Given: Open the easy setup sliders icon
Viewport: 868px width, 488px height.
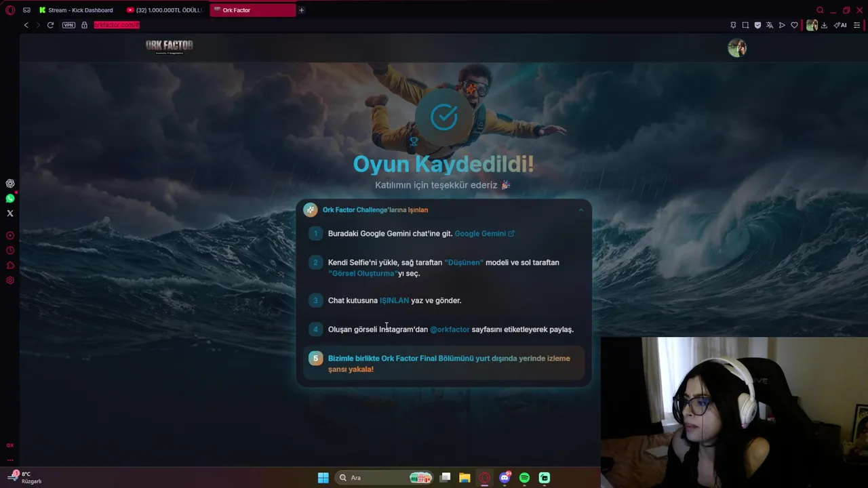Looking at the screenshot, I should coord(856,25).
